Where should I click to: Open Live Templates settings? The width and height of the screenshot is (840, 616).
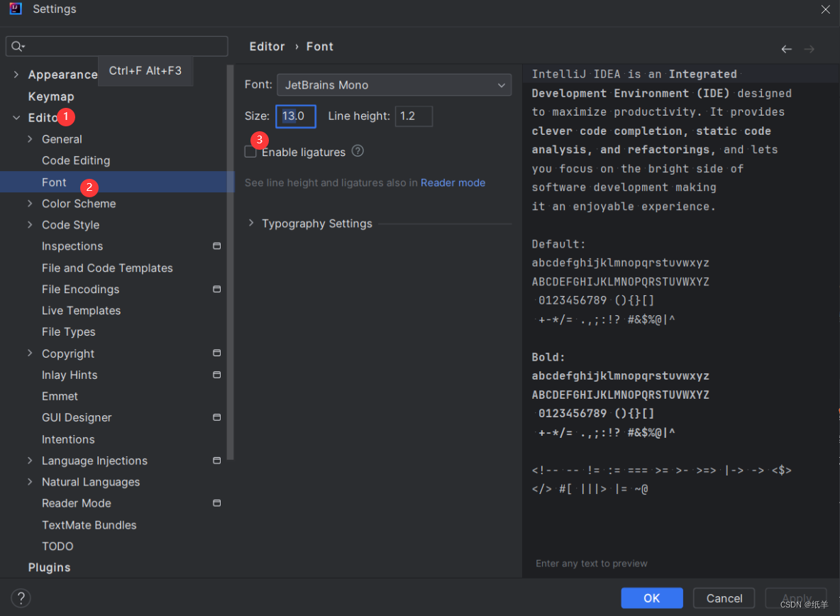[81, 311]
